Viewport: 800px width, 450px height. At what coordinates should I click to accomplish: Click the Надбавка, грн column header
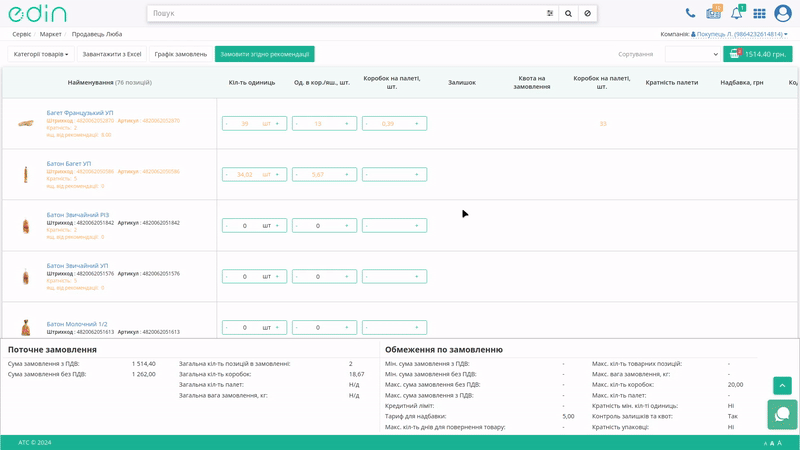tap(742, 82)
